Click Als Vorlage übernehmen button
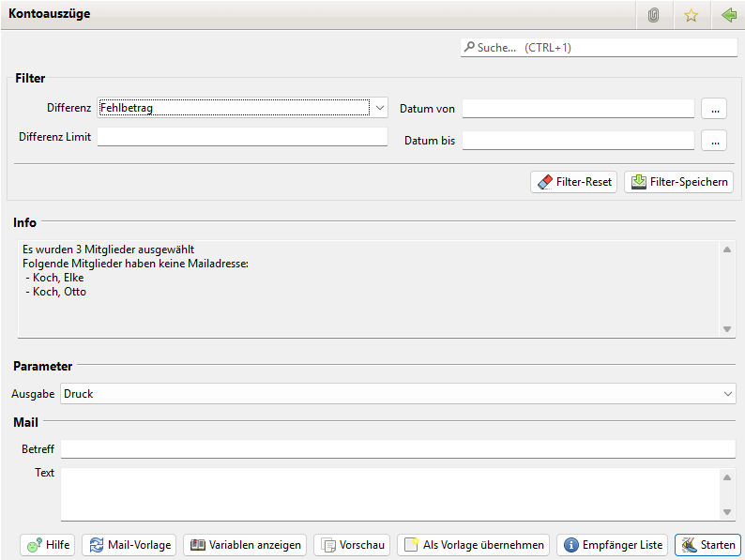The image size is (745, 560). pyautogui.click(x=473, y=545)
